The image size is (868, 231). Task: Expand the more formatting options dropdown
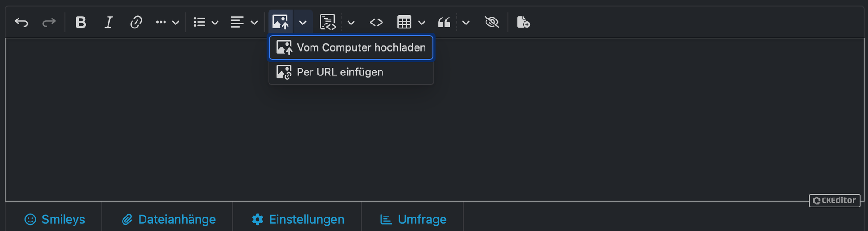(x=167, y=22)
